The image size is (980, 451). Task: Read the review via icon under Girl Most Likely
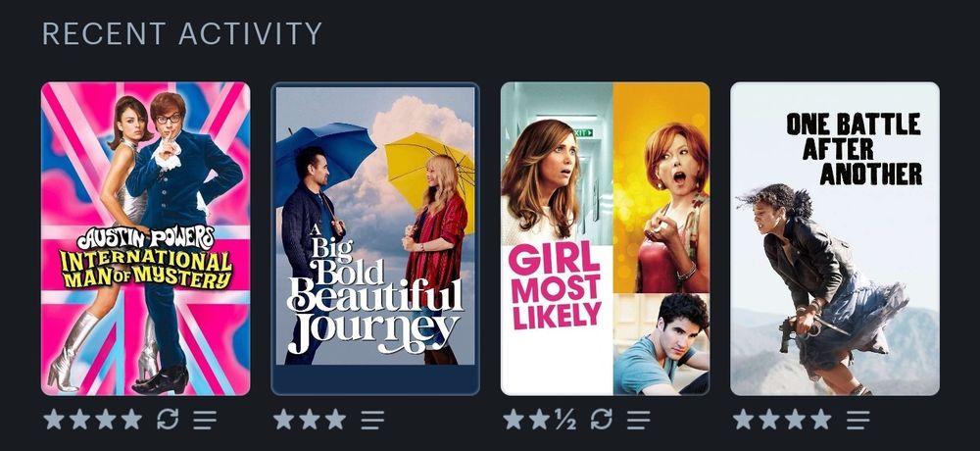coord(639,420)
